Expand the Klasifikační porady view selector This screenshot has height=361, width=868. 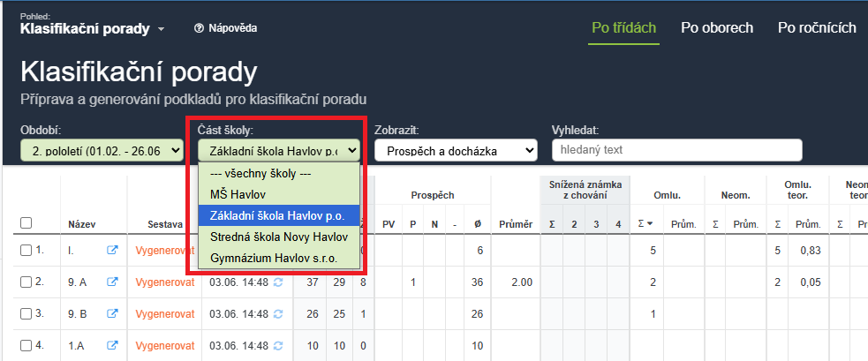coord(93,29)
